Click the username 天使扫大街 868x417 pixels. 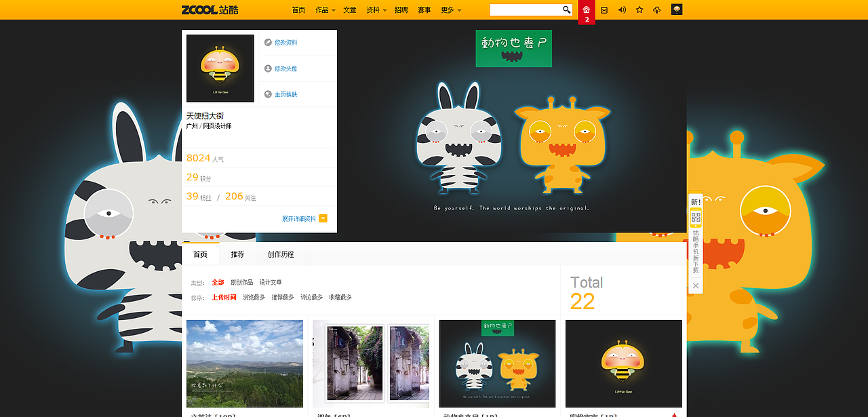tap(205, 116)
